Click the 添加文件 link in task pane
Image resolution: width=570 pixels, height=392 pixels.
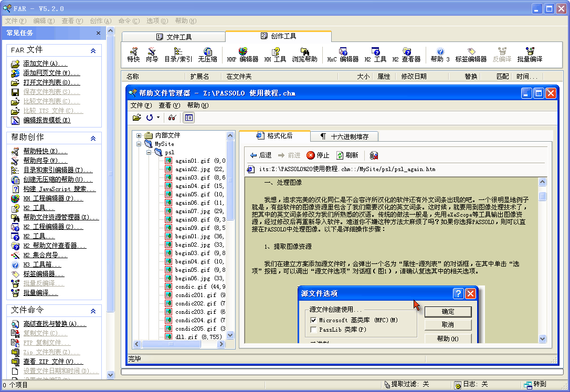(45, 63)
